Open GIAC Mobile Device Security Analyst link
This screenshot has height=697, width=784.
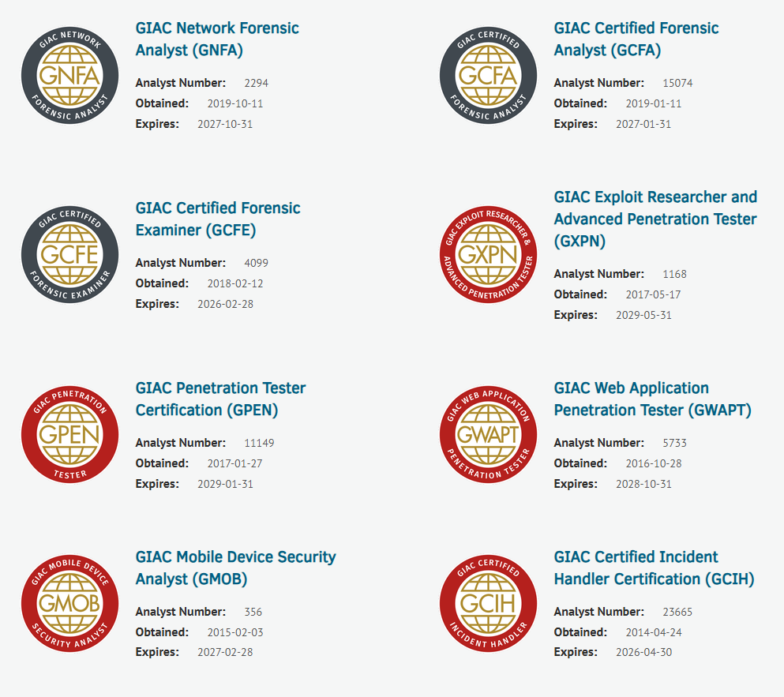pyautogui.click(x=235, y=568)
